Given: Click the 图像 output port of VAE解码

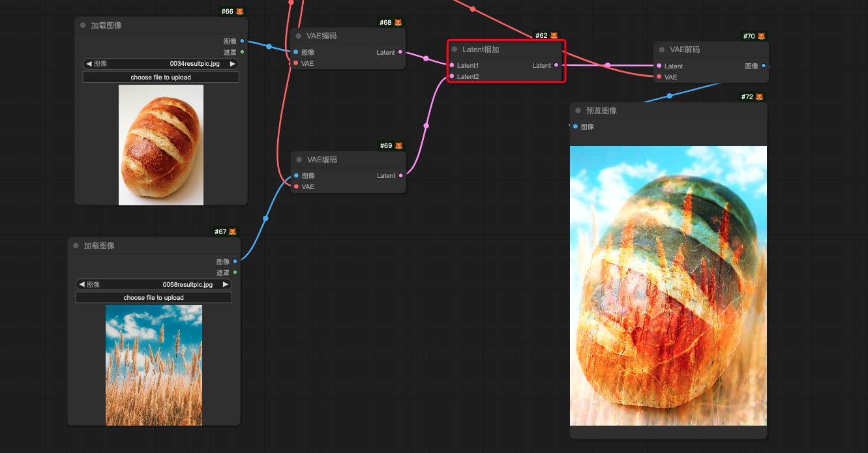Looking at the screenshot, I should point(764,66).
